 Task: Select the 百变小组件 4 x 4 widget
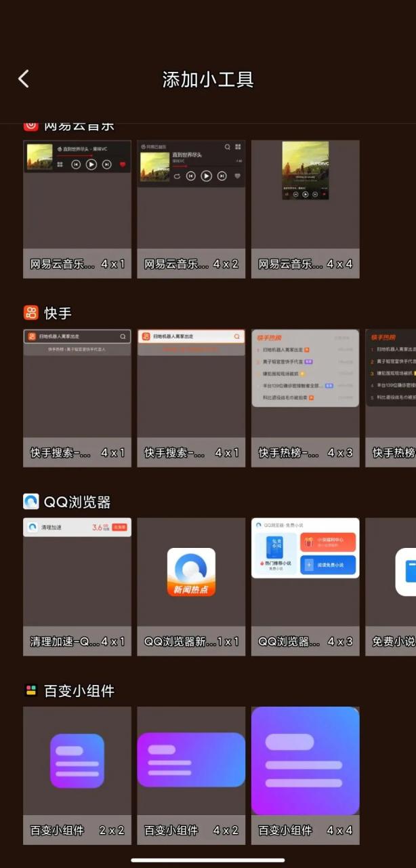pyautogui.click(x=306, y=776)
